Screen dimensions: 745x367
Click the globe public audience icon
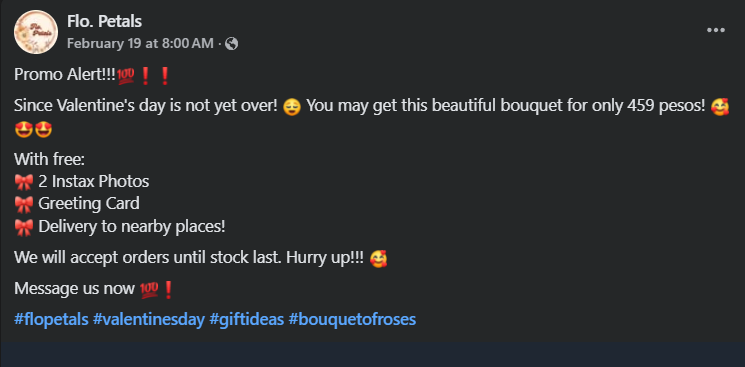coord(231,44)
